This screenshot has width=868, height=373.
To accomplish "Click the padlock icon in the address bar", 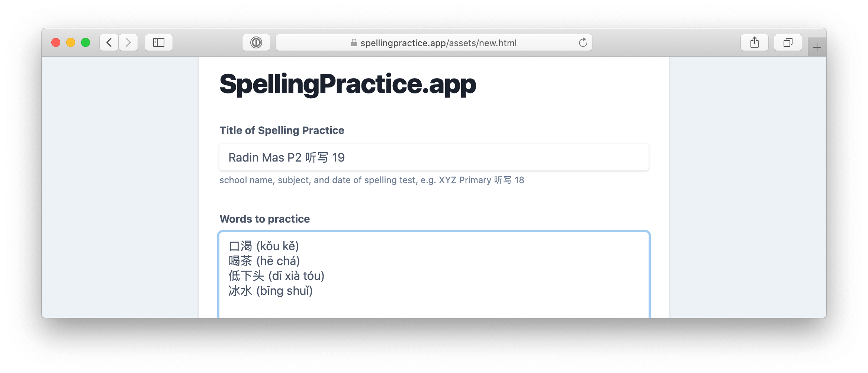I will point(353,43).
